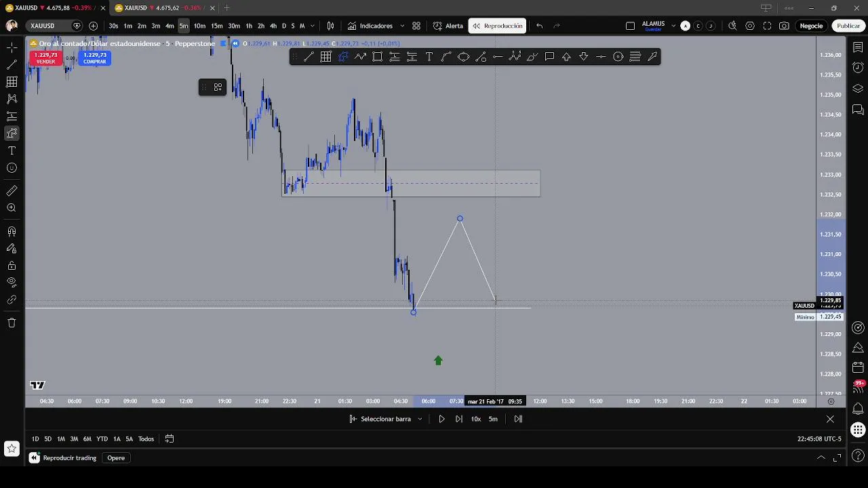Delete drawings with the trash icon

click(12, 323)
